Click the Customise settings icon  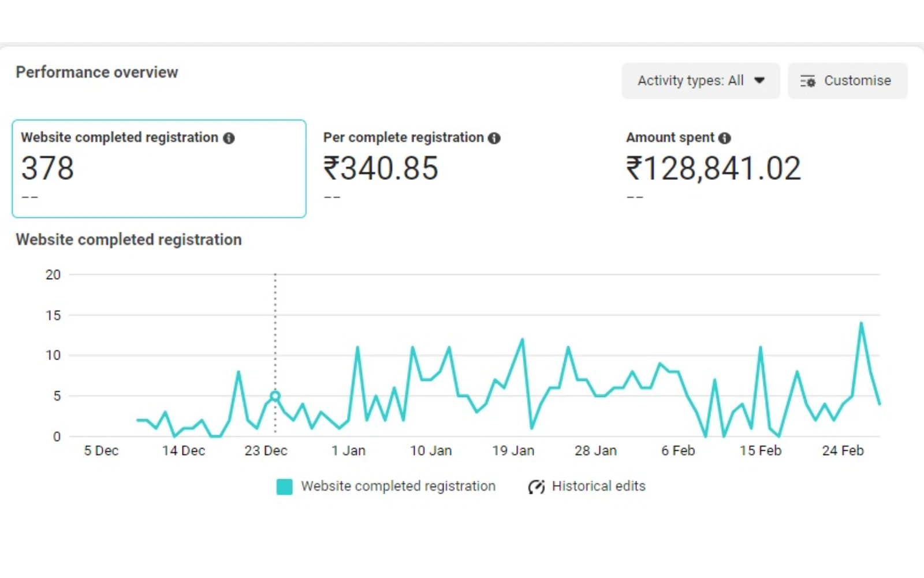(x=807, y=81)
